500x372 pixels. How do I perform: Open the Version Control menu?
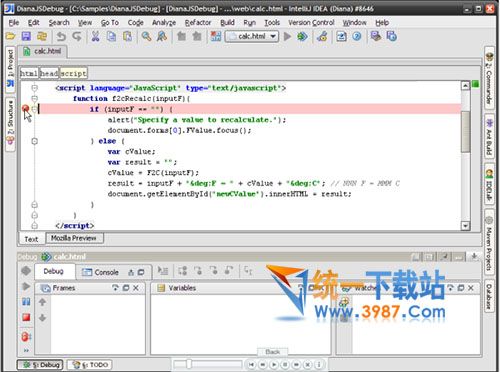pyautogui.click(x=311, y=23)
